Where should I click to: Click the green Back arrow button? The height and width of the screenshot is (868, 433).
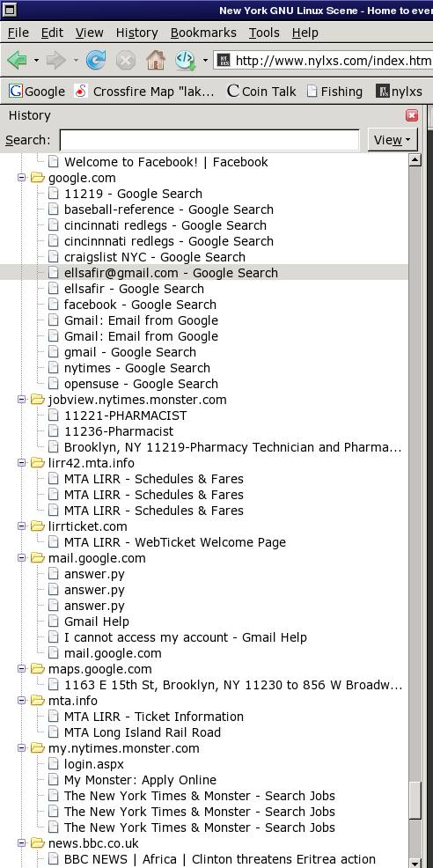[x=18, y=60]
